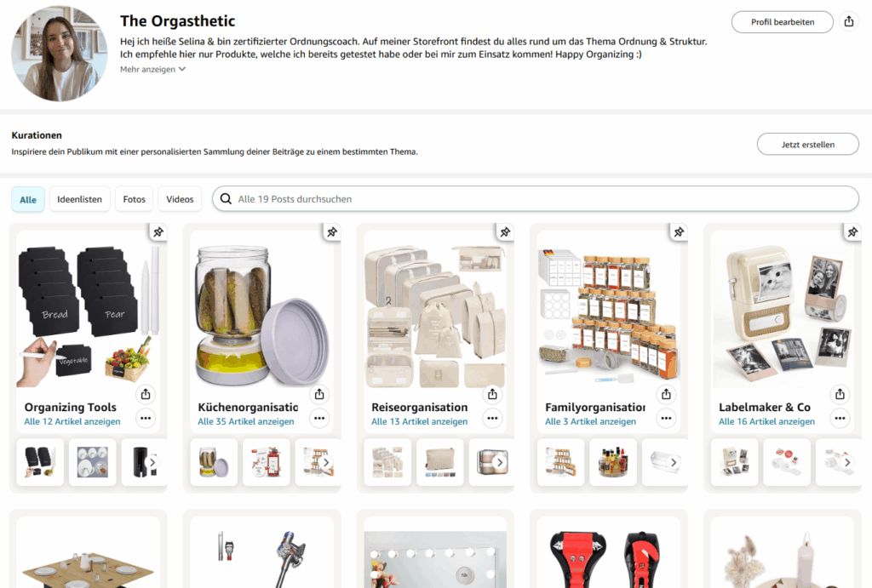Focus the Alle 19 Posts durchsuchen field
This screenshot has height=588, width=872.
tap(545, 199)
